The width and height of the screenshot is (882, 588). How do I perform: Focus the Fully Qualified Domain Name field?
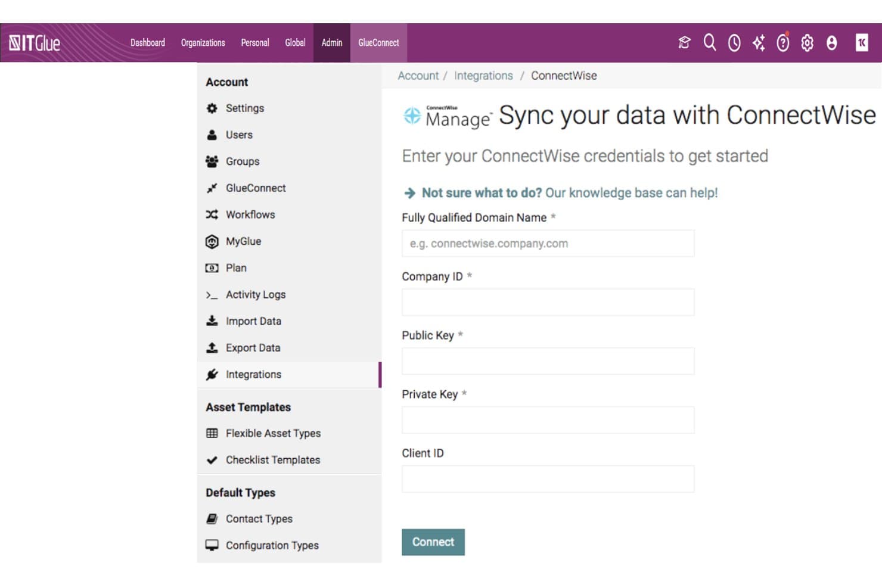coord(548,244)
